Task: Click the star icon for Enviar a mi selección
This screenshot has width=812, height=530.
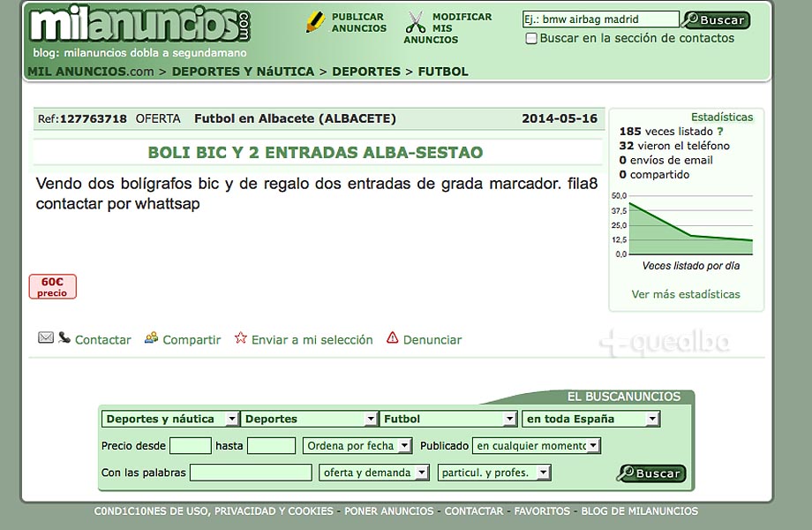Action: point(240,338)
